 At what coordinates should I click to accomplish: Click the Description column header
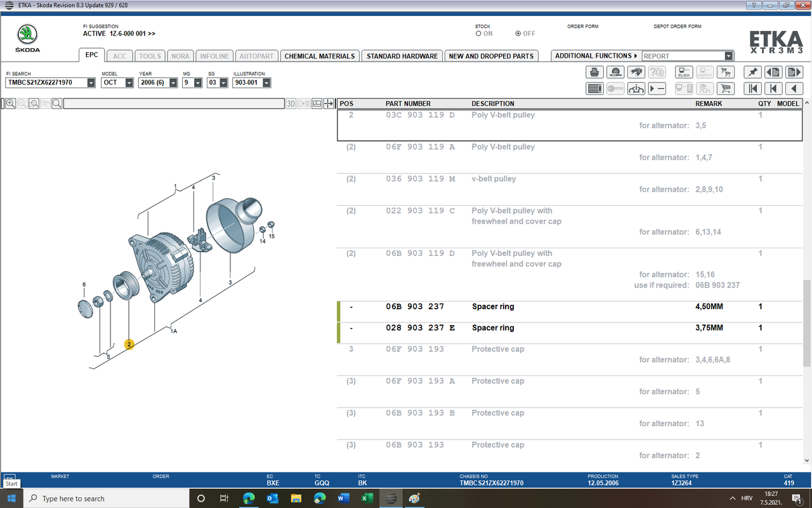[493, 104]
